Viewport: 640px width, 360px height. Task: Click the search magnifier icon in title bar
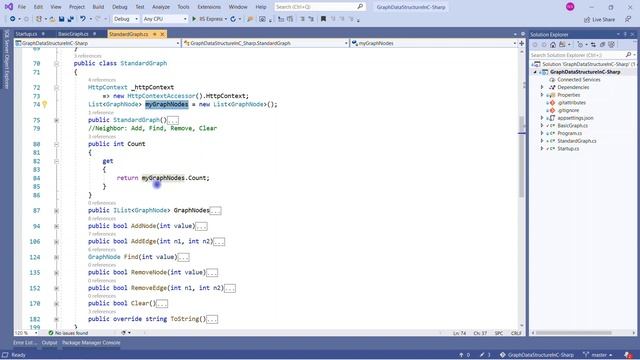tap(360, 7)
